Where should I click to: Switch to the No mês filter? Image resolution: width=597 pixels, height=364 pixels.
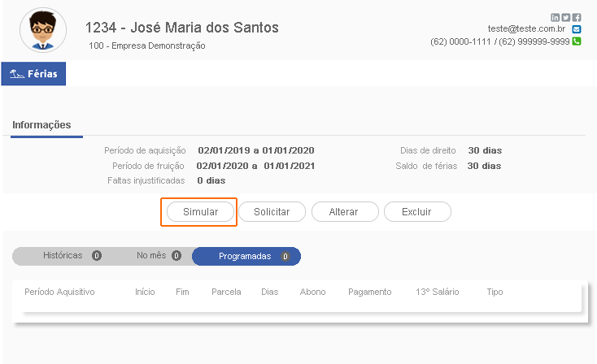pyautogui.click(x=151, y=256)
